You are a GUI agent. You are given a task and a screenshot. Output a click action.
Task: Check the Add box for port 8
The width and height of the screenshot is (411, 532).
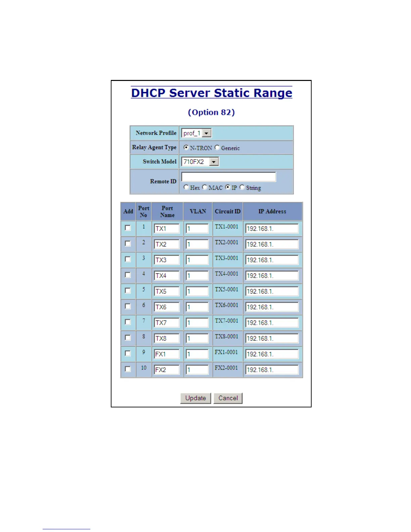[128, 338]
